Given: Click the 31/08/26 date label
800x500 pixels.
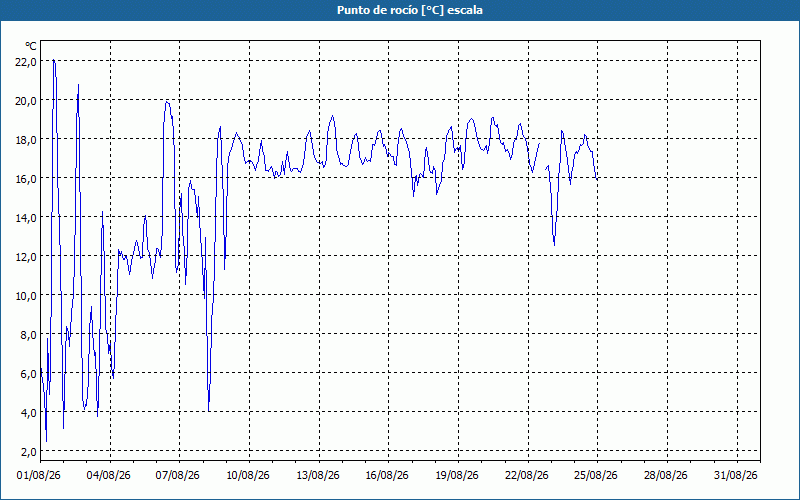Looking at the screenshot, I should click(x=736, y=475).
